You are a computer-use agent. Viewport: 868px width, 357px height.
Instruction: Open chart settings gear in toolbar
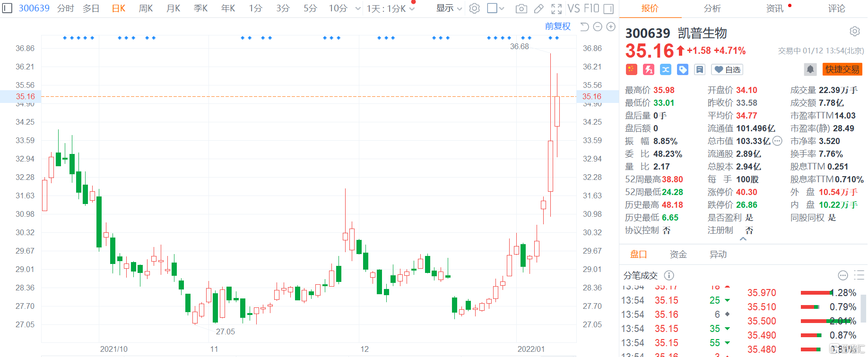[475, 8]
